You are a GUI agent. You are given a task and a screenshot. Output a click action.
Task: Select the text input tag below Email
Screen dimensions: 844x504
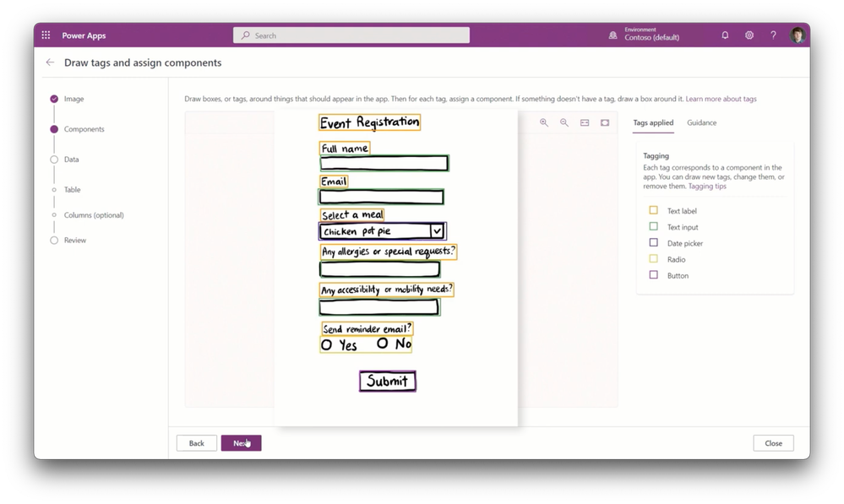coord(381,197)
